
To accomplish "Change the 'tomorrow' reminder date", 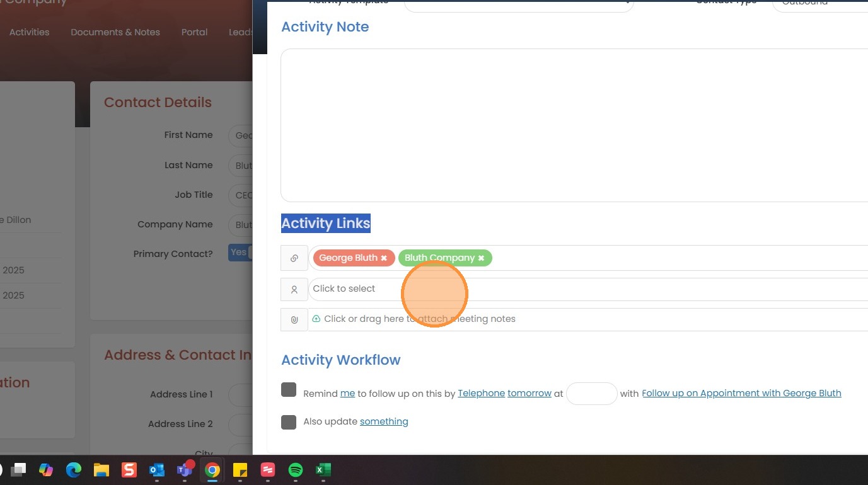I will pos(529,393).
